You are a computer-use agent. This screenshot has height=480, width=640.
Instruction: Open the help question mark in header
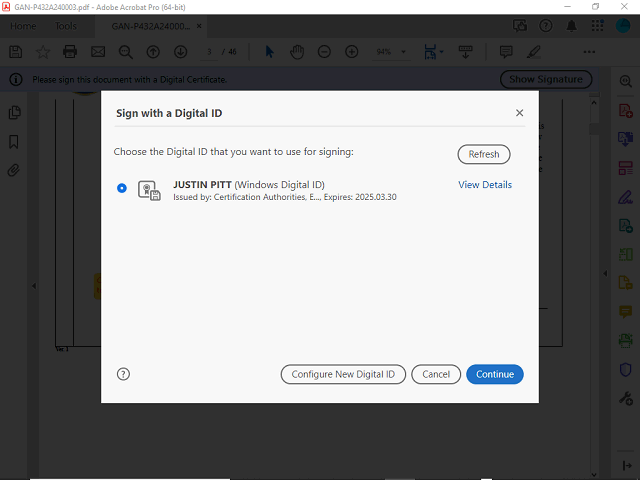click(x=546, y=26)
